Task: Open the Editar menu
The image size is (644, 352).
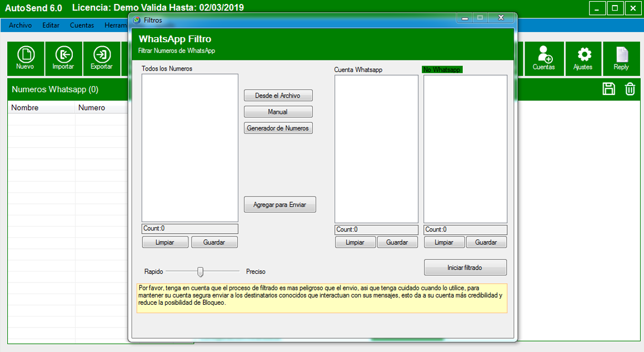Action: tap(51, 26)
